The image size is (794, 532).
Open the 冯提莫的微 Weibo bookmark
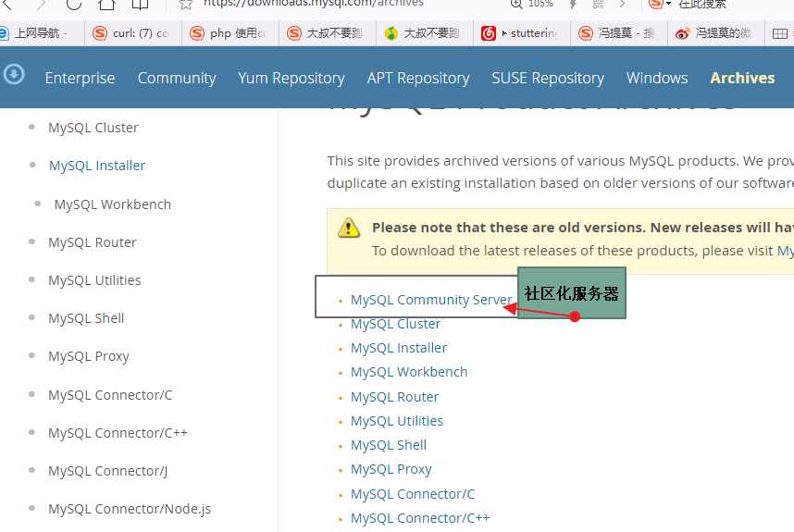713,33
